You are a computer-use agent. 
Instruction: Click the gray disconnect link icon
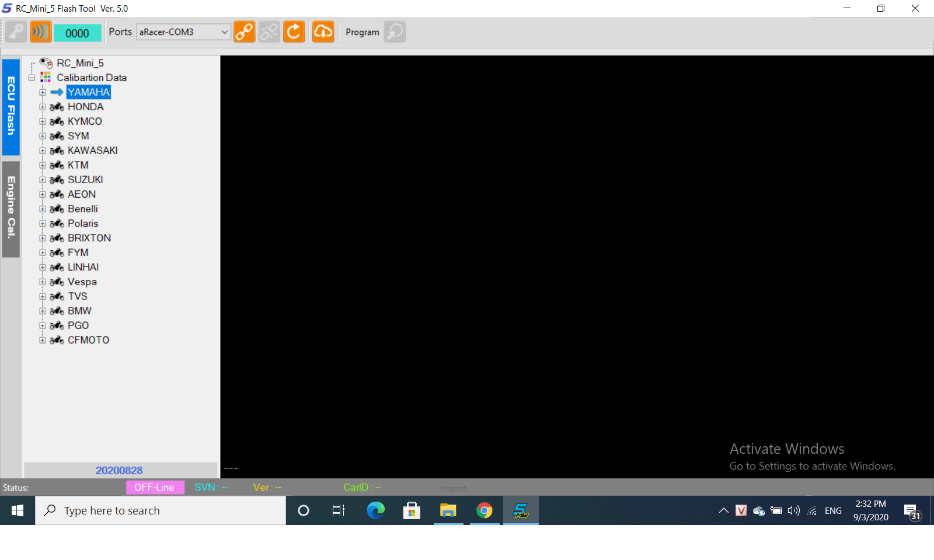coord(269,32)
